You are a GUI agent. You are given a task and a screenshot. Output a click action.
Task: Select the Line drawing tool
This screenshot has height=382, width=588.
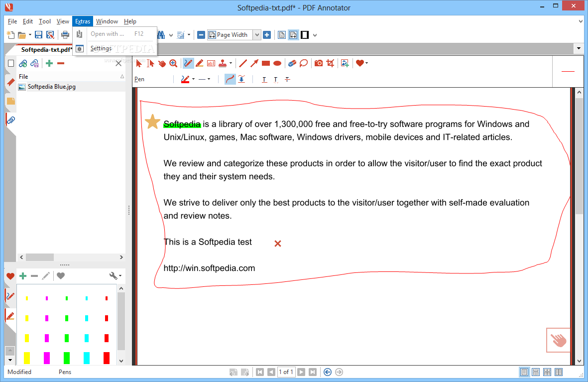[x=243, y=63]
